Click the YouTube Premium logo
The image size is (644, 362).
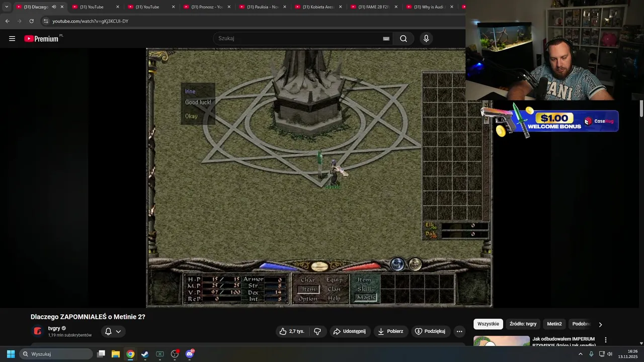(41, 39)
